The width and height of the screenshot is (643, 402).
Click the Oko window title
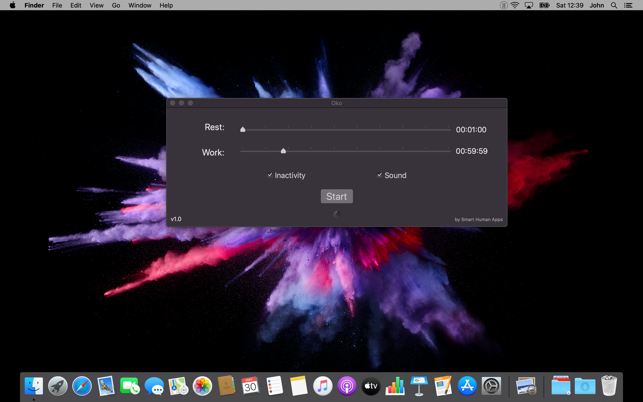(x=336, y=103)
